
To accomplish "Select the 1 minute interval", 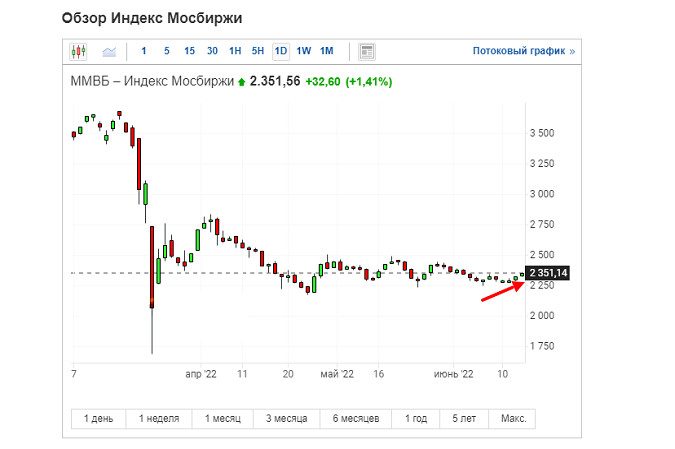I will (x=144, y=51).
